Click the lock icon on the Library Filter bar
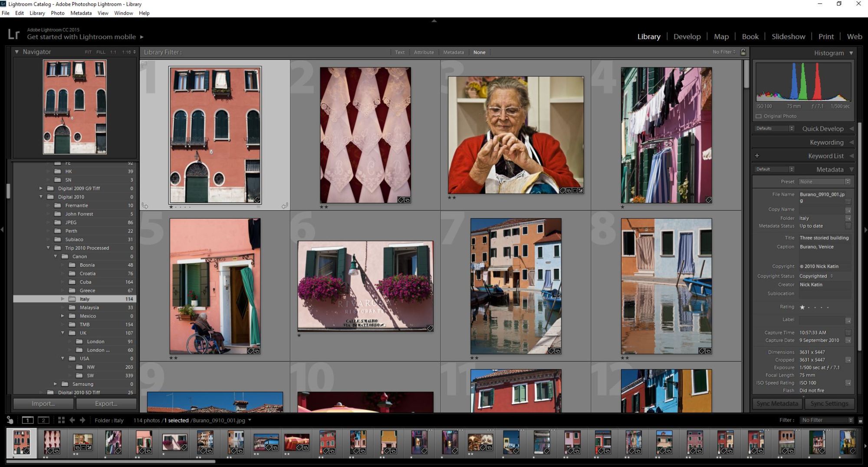The width and height of the screenshot is (868, 467). (743, 52)
